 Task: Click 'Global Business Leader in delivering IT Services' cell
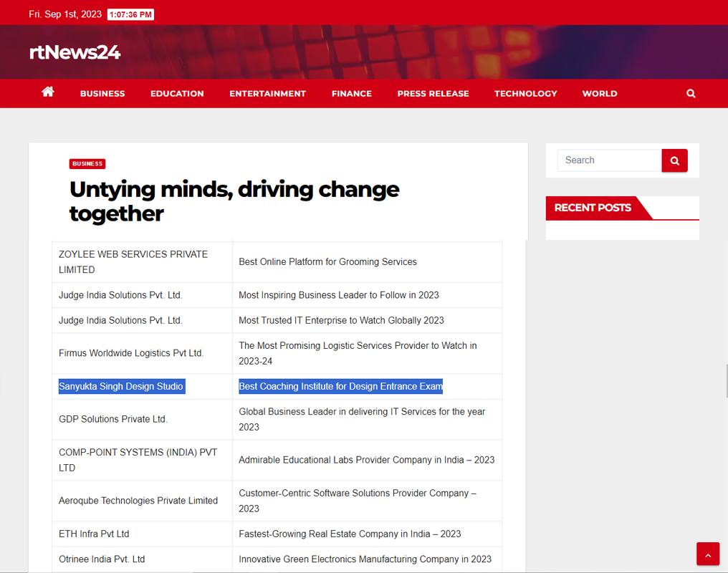pyautogui.click(x=368, y=420)
